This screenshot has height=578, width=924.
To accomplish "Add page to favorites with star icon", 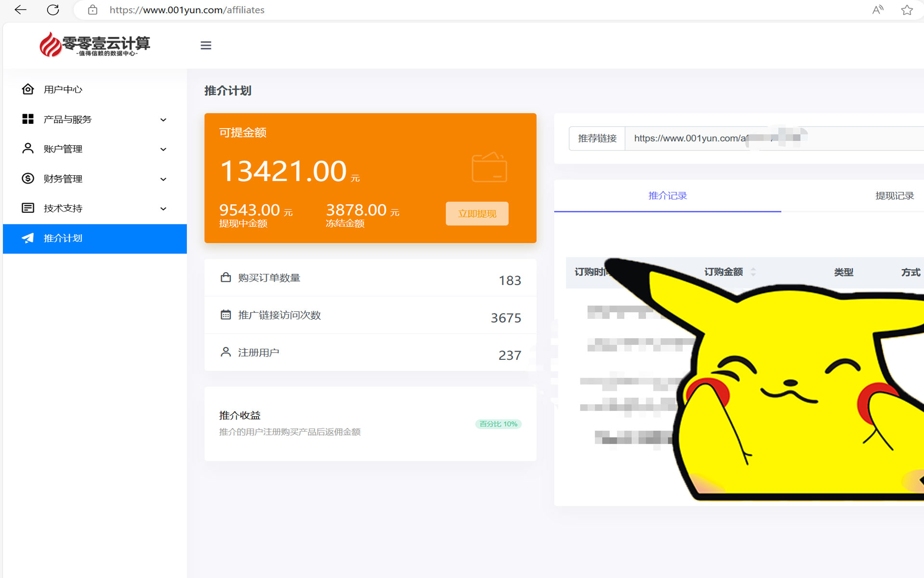I will [x=907, y=10].
